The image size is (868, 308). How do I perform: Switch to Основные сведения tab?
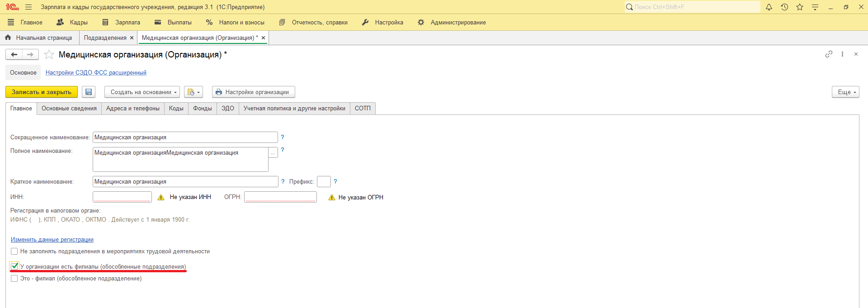(x=69, y=109)
